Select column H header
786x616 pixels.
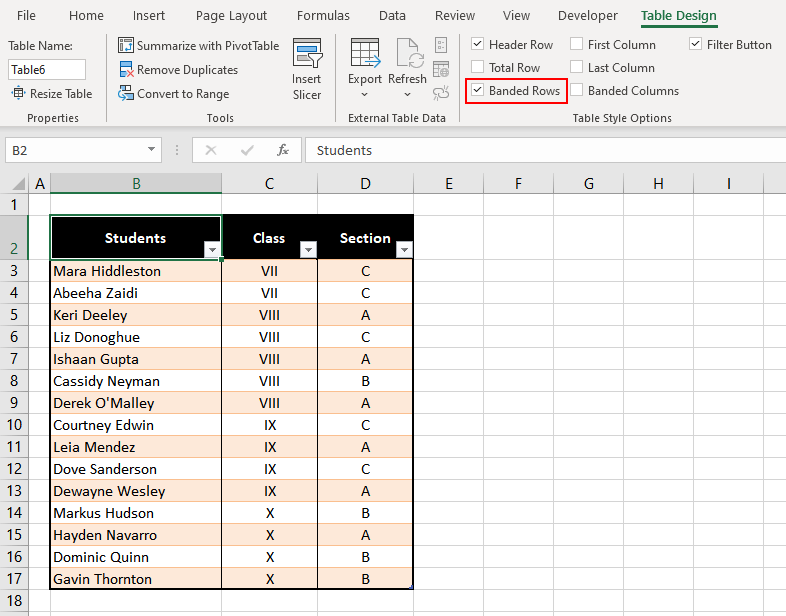click(x=658, y=183)
